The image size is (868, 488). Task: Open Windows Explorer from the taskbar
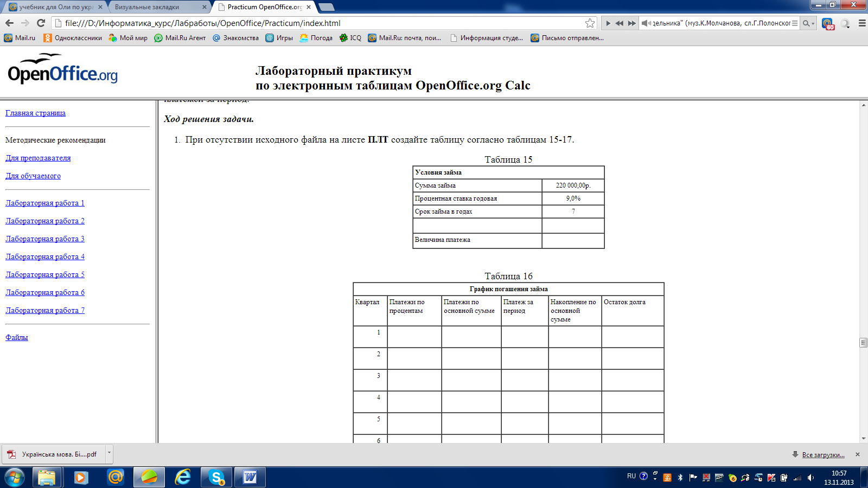point(47,477)
